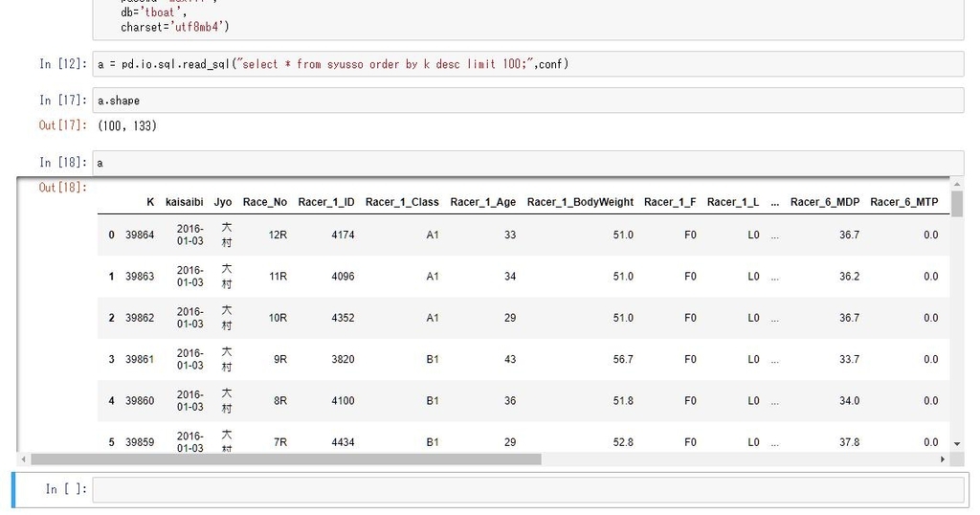Screen dimensions: 980x515
Task: Click the age value 33
Action: click(510, 235)
